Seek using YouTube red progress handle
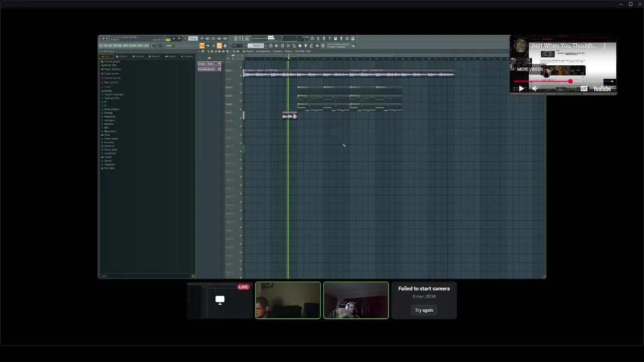This screenshot has height=362, width=644. pyautogui.click(x=570, y=81)
